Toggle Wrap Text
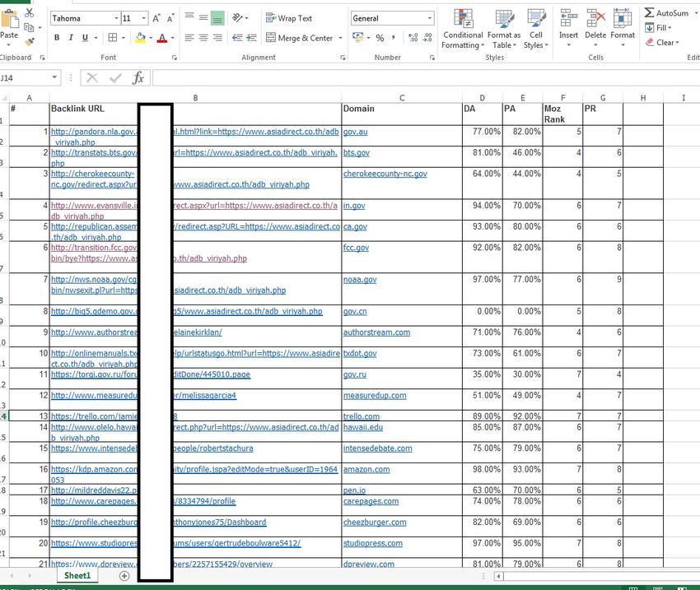 tap(289, 18)
